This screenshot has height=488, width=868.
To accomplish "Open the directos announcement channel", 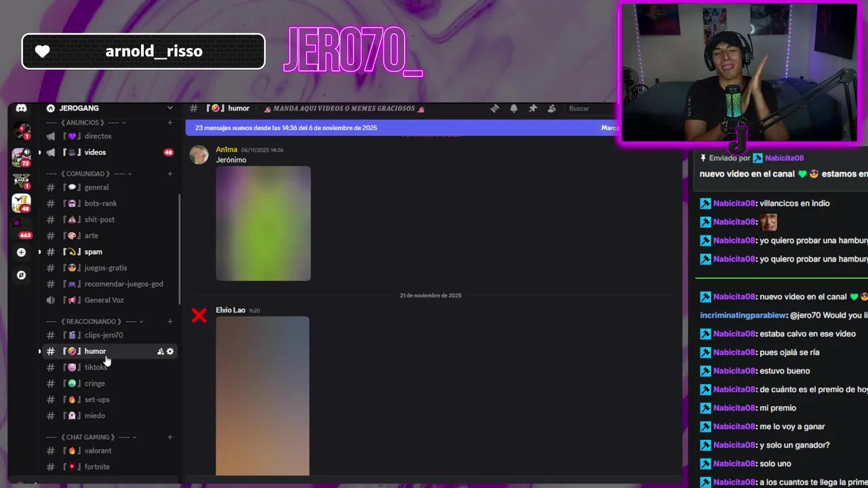I will [108, 136].
